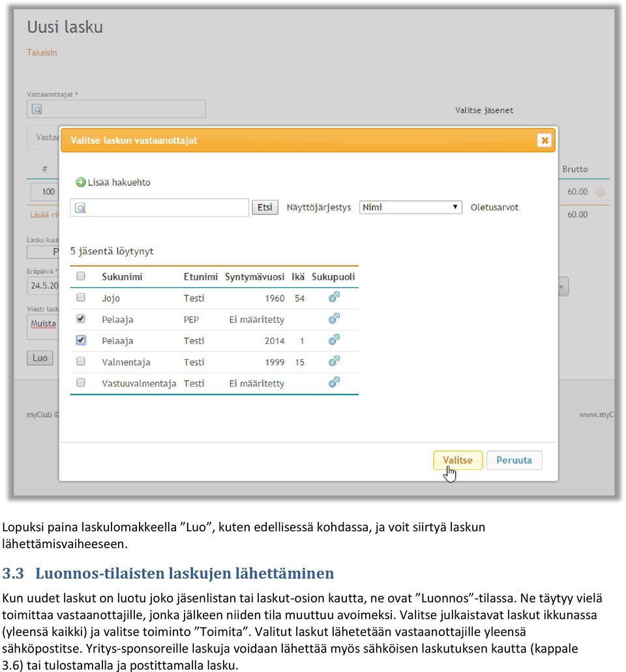Click surname Vastuuvalmentaja in the table
626x672 pixels.
click(139, 383)
